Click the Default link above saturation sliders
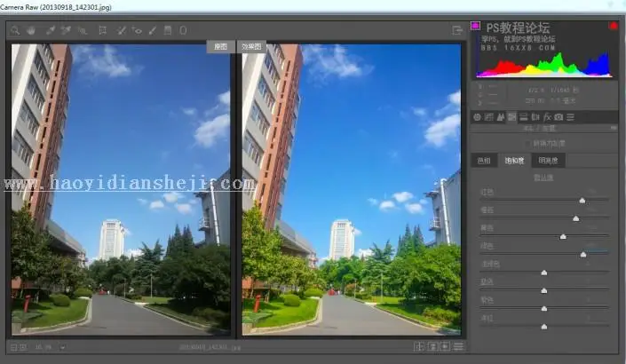The image size is (626, 364). (x=543, y=178)
